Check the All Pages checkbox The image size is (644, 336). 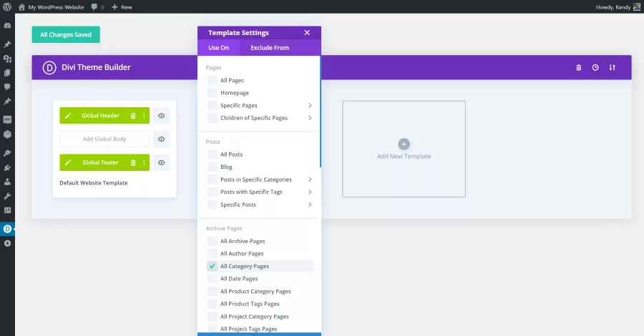point(212,80)
